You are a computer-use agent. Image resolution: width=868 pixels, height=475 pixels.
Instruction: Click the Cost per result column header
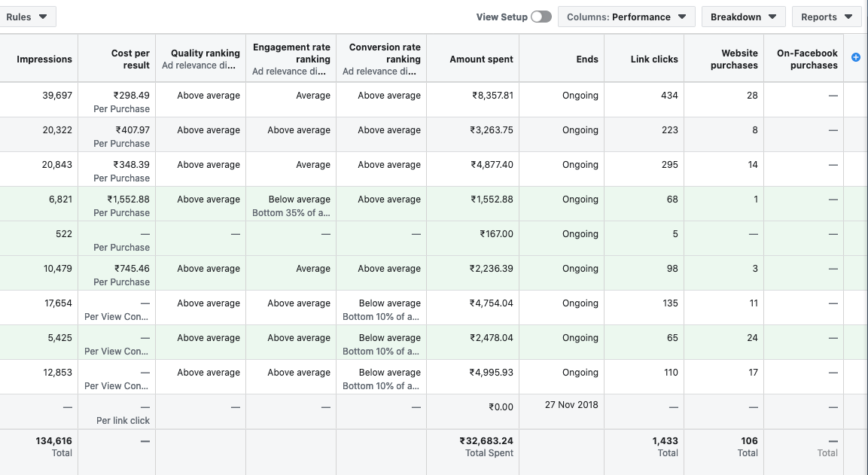pos(129,57)
